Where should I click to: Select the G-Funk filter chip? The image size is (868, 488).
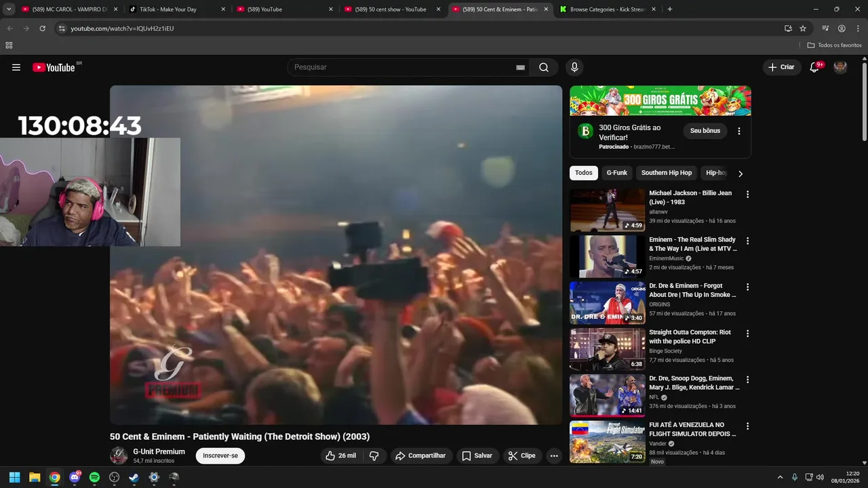(617, 173)
